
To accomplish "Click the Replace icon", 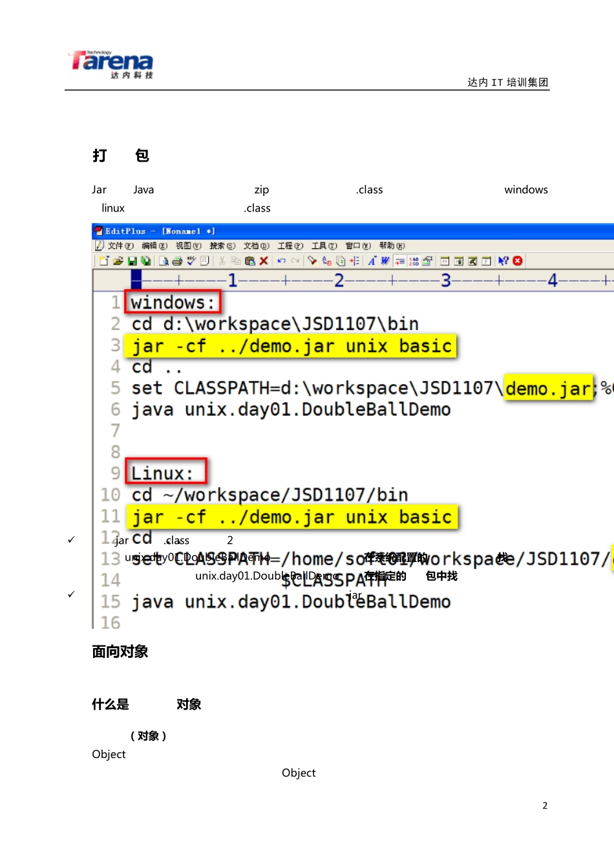I will [326, 261].
